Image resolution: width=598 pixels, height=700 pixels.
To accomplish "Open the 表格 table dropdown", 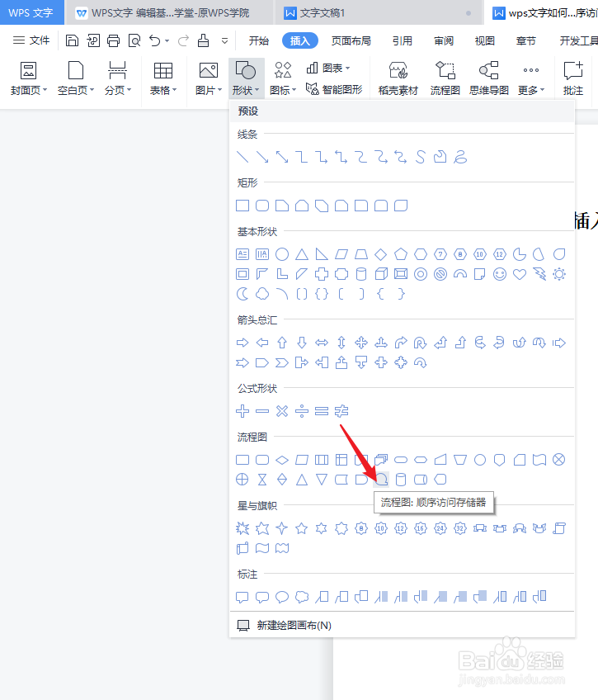I will pyautogui.click(x=163, y=78).
